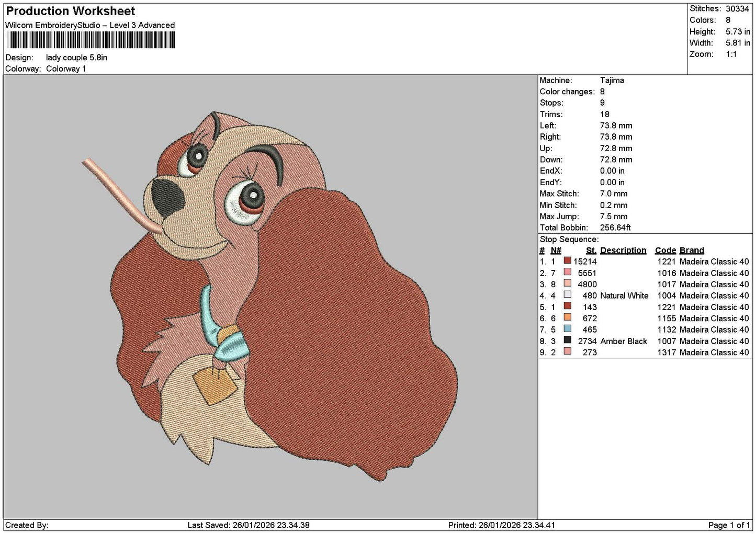Click the Max Jump value 7.5 mm
Viewport: 756px width, 534px height.
click(614, 217)
